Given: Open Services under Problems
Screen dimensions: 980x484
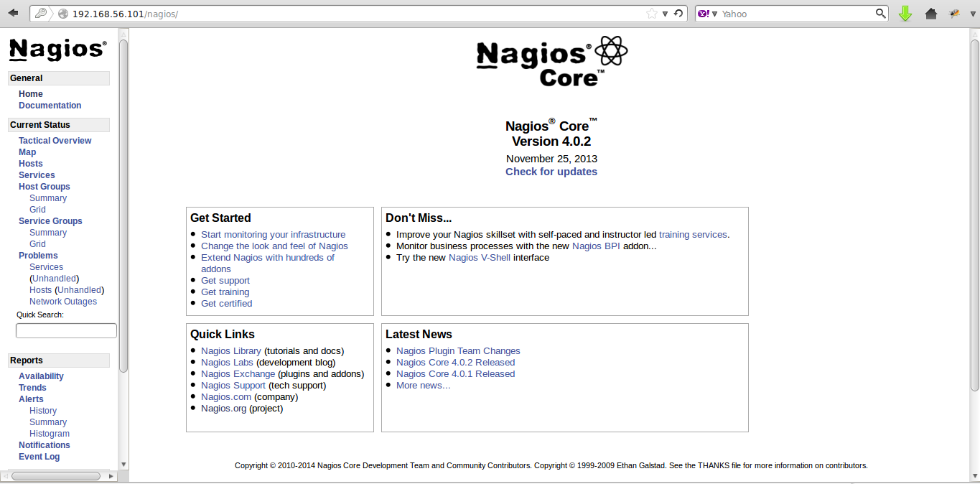Looking at the screenshot, I should (46, 267).
